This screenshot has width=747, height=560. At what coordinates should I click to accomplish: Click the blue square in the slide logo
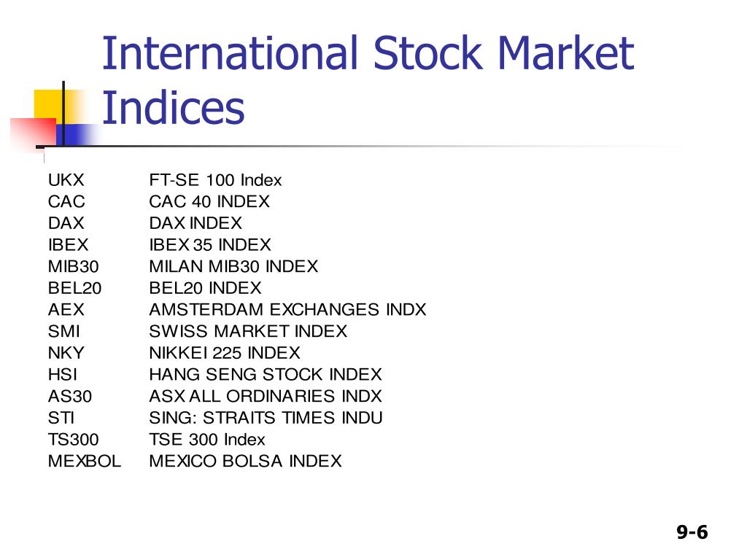point(76,134)
